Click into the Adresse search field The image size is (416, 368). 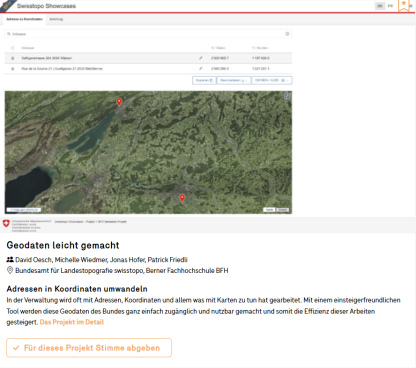point(148,34)
